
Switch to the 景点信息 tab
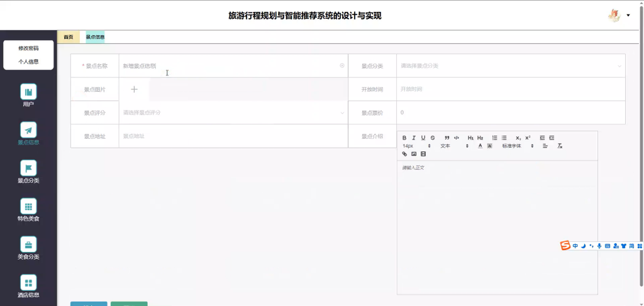tap(95, 37)
